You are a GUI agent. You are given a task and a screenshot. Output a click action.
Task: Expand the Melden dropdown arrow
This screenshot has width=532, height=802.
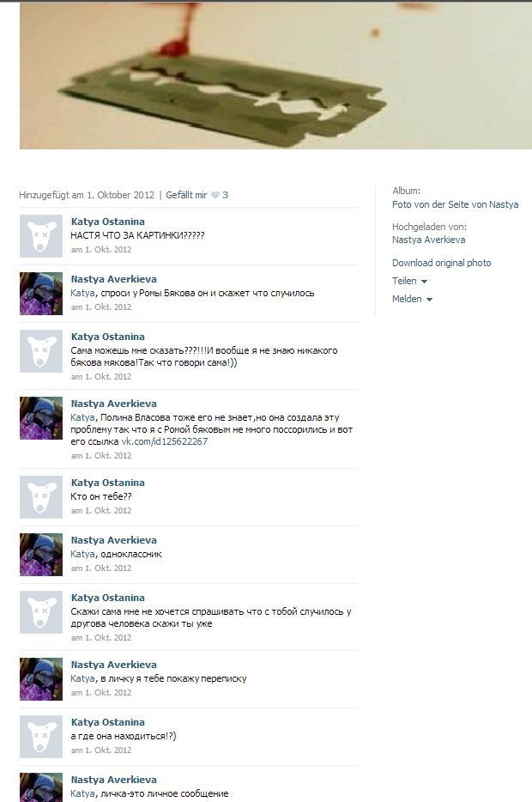(x=429, y=300)
